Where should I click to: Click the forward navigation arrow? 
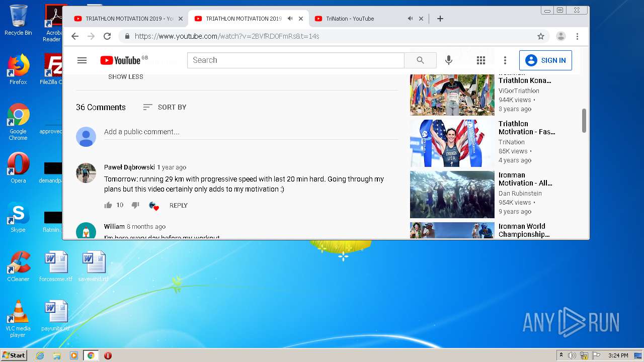(91, 36)
